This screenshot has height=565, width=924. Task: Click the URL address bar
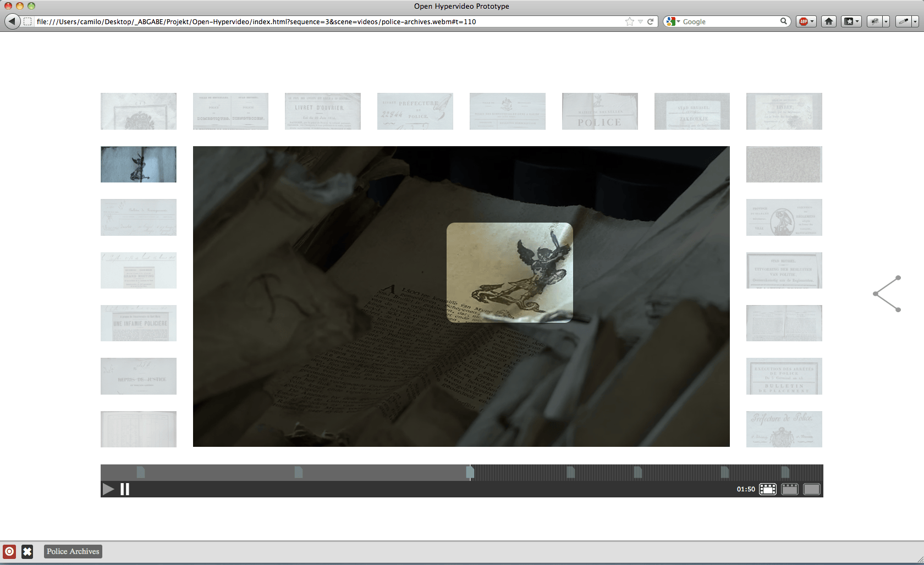[330, 21]
